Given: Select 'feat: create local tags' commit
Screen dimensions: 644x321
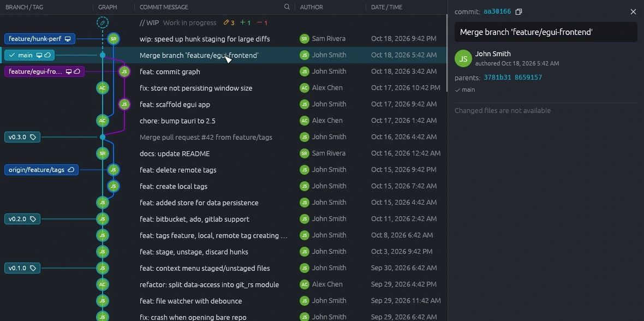Looking at the screenshot, I should point(223,186).
